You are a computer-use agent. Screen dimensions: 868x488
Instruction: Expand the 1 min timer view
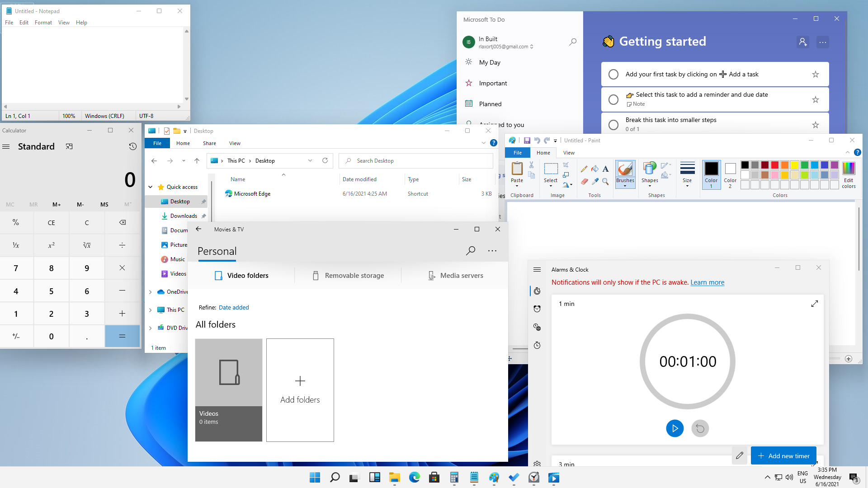tap(815, 304)
